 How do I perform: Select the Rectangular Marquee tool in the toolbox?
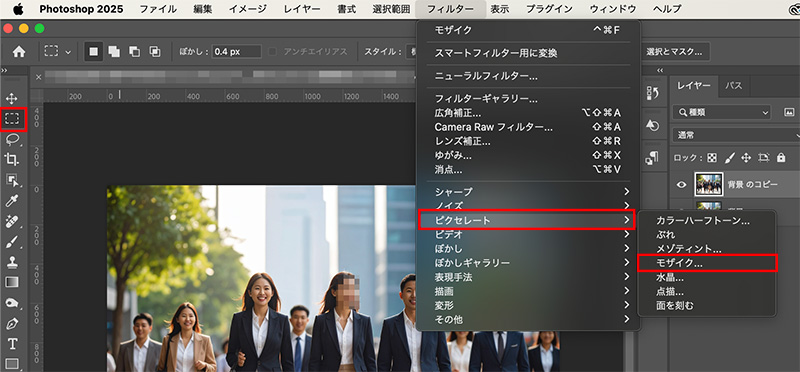(12, 119)
